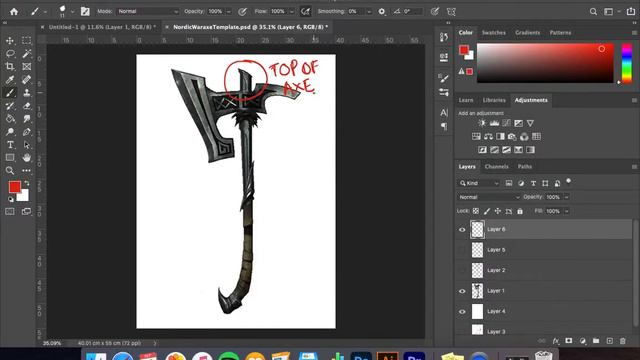Select the Hand tool
The image size is (640, 360).
coord(27,158)
